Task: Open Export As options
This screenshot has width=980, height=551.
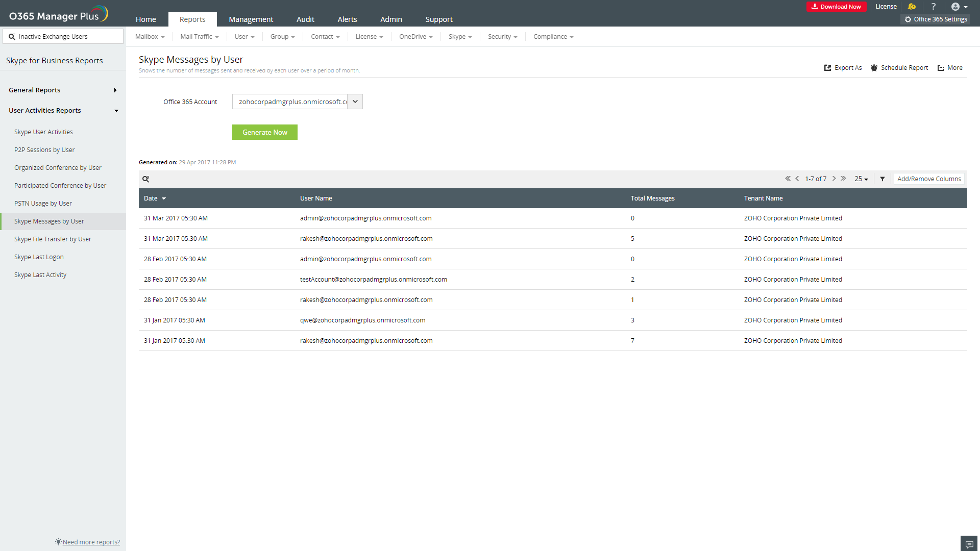Action: (x=843, y=68)
